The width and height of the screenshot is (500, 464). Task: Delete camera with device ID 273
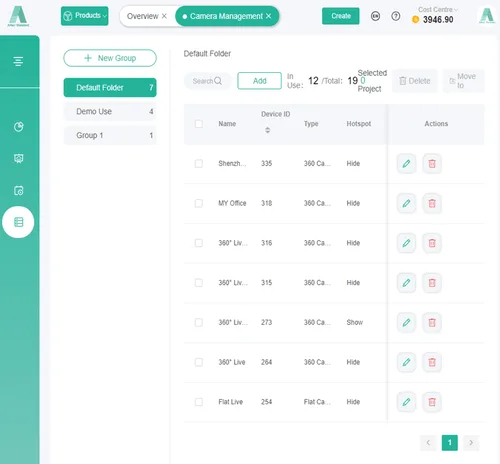click(x=432, y=322)
